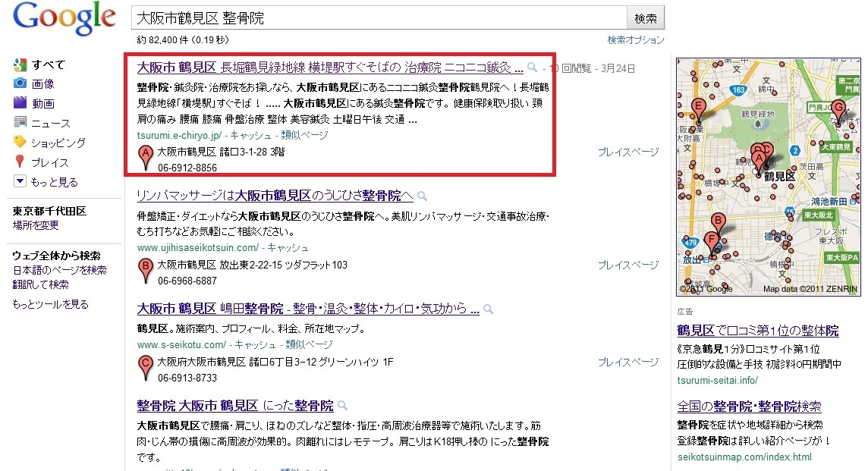Click キャッシュ link under ujihisaseikotsuin.com
This screenshot has width=868, height=471.
(x=288, y=248)
